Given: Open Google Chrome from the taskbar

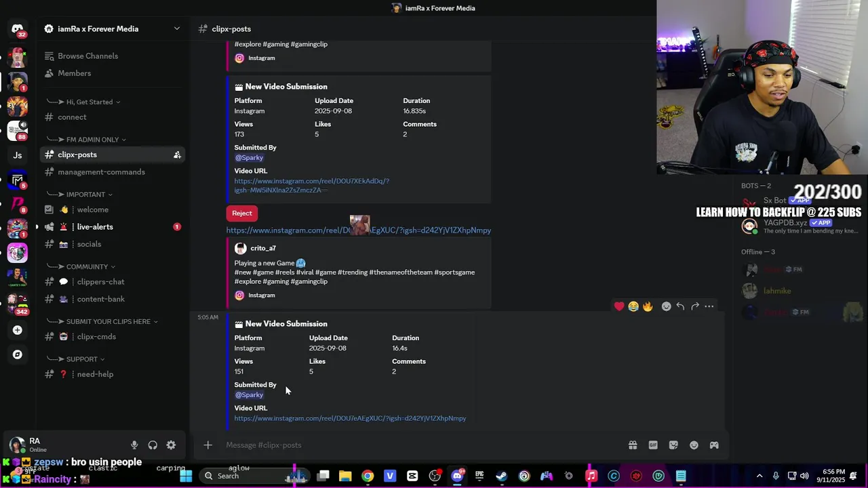Looking at the screenshot, I should (x=368, y=476).
